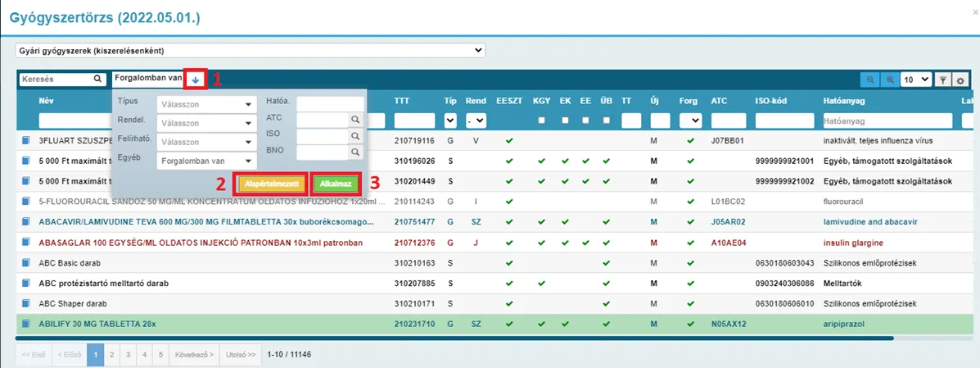This screenshot has height=368, width=980.
Task: Open the rows-per-page 10 dropdown
Action: pyautogui.click(x=916, y=80)
